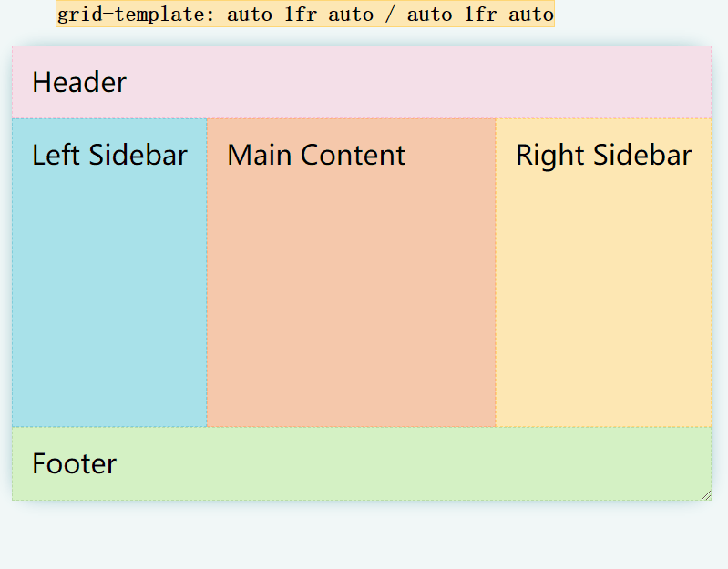Click the "Header" text
728x569 pixels.
tap(79, 83)
